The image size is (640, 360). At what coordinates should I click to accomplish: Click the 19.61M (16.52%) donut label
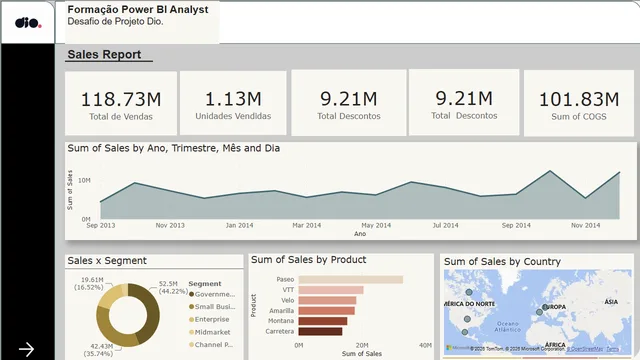click(x=89, y=284)
